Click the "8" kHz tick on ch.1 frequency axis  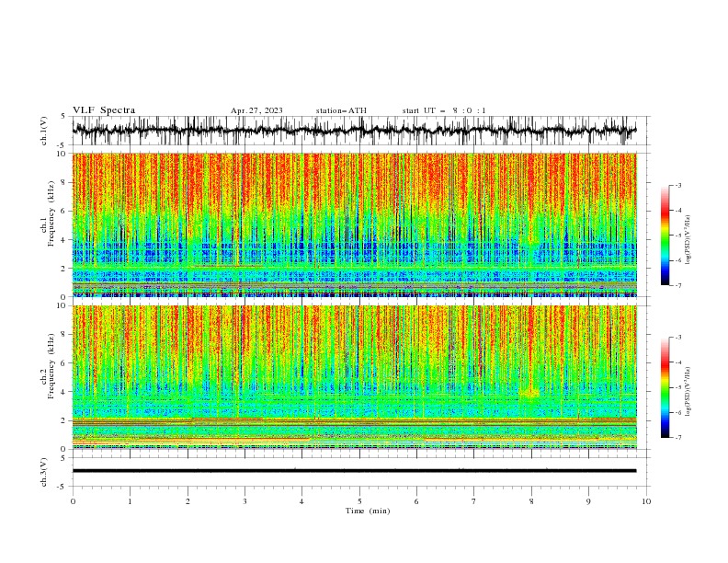pyautogui.click(x=65, y=182)
